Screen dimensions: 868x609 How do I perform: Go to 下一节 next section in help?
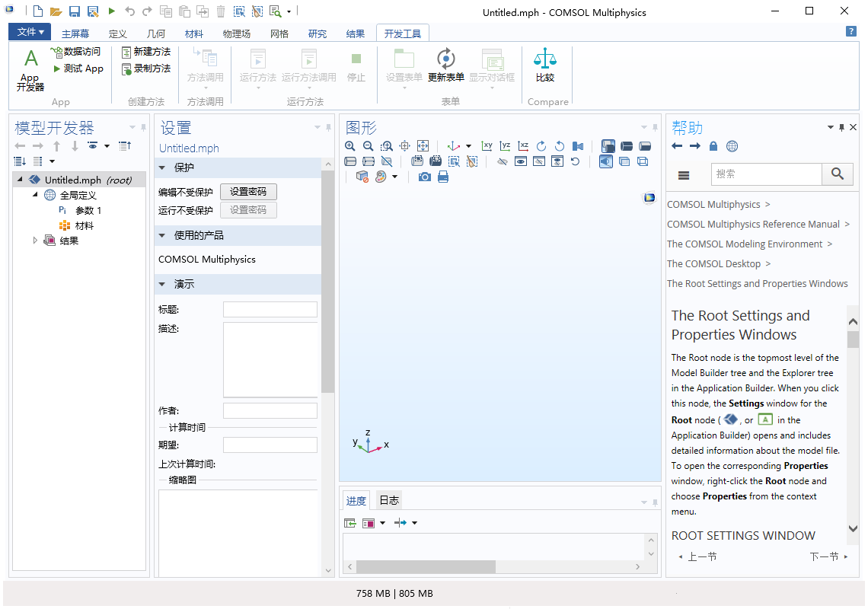(x=828, y=556)
